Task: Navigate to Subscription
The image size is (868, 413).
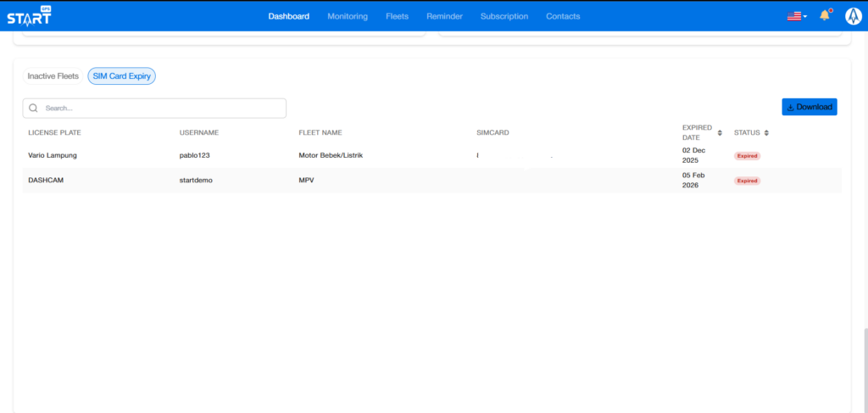Action: coord(504,16)
